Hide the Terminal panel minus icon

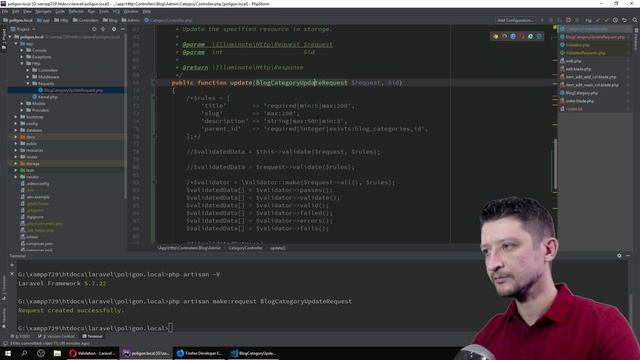(628, 256)
